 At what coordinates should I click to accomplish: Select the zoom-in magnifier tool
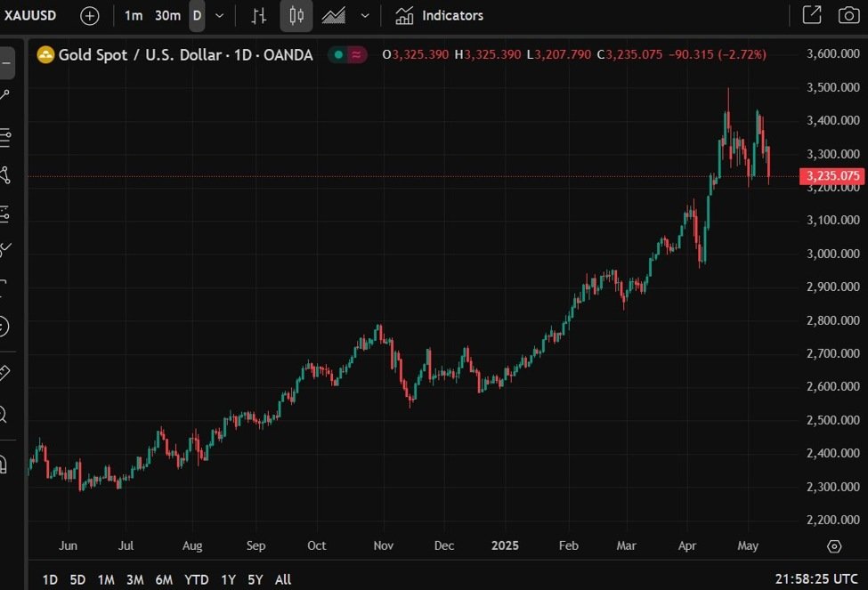point(4,414)
